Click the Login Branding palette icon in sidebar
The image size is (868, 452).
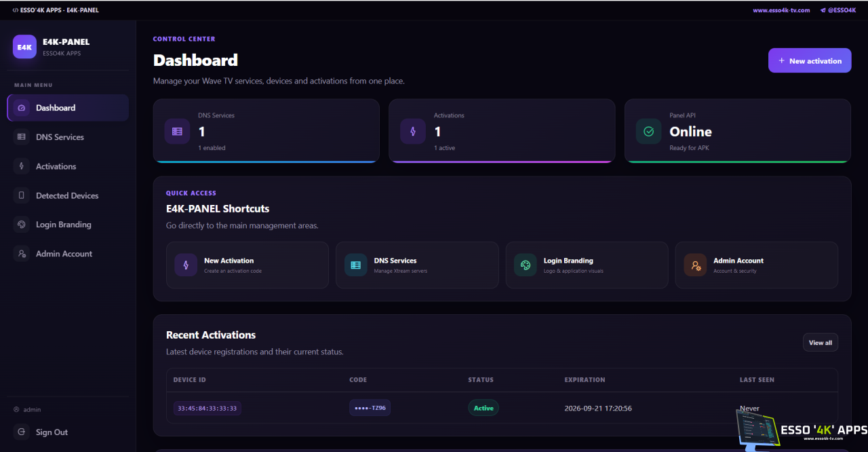[22, 225]
